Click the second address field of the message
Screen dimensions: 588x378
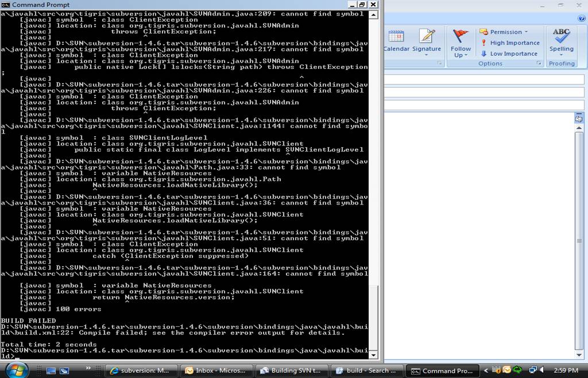click(x=484, y=92)
